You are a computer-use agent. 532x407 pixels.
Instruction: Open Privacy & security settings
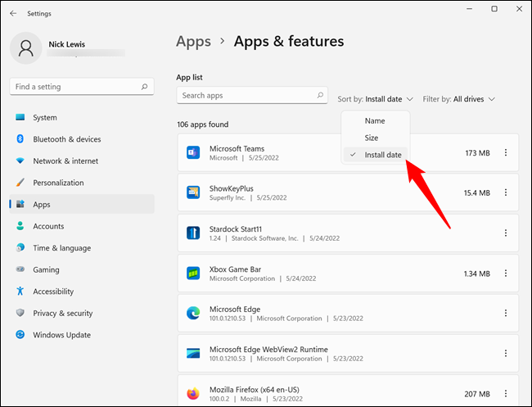pos(82,313)
